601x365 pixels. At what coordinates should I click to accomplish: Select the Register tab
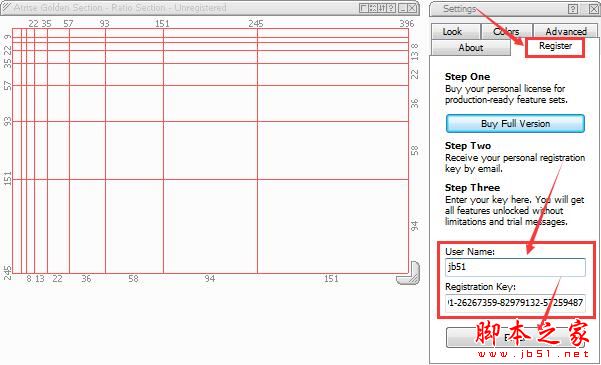point(555,46)
